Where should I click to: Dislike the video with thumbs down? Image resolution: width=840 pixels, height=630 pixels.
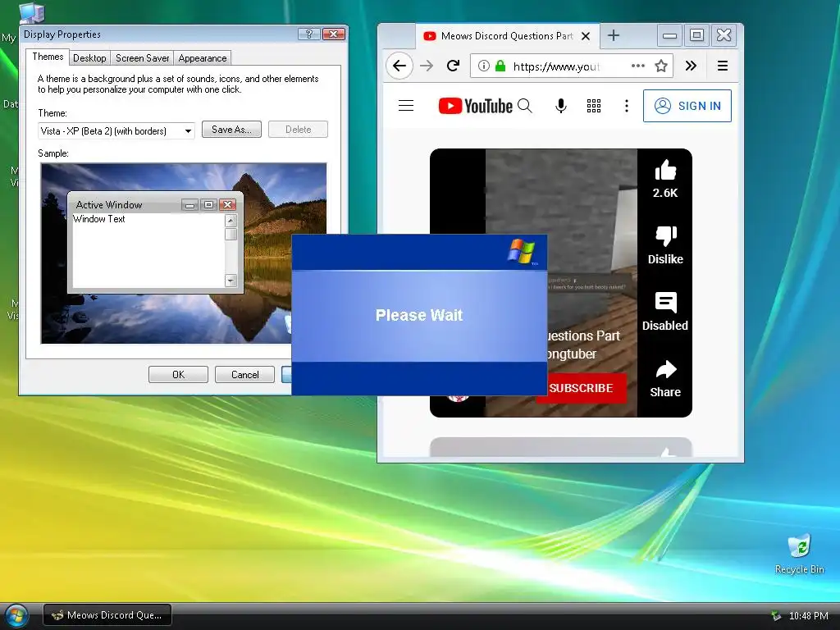tap(665, 236)
